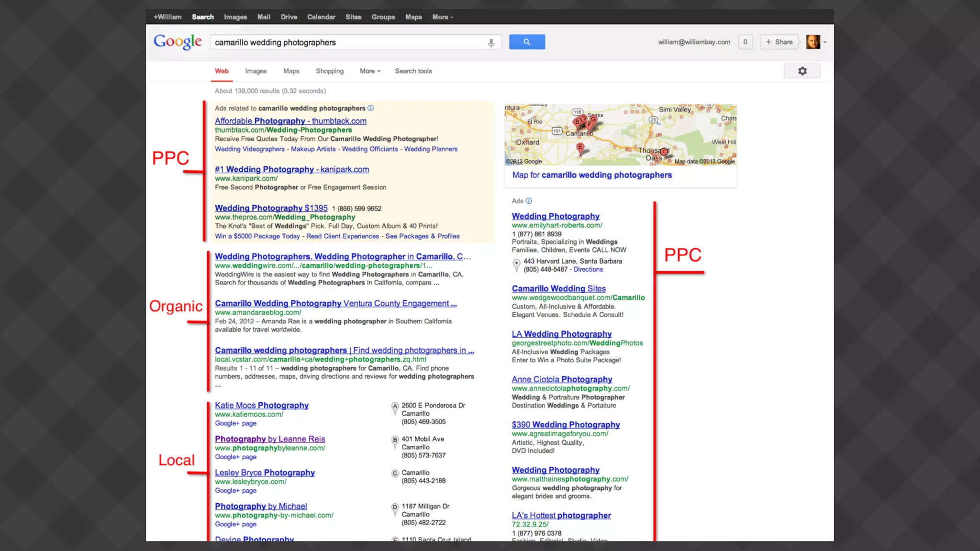Click the info icon beside Ads related
The image size is (980, 551).
(x=371, y=108)
